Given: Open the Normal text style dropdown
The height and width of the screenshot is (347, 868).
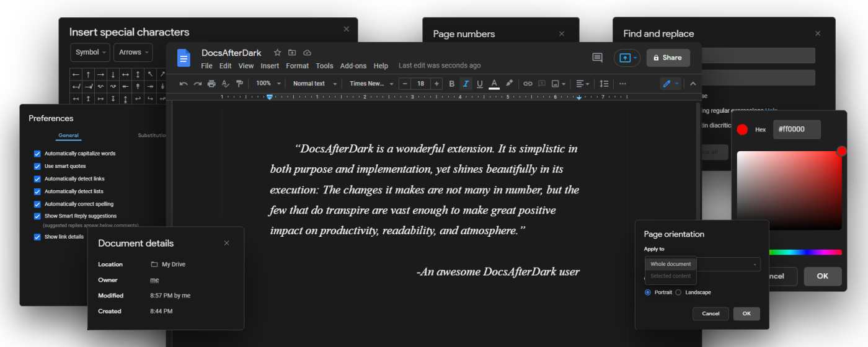Looking at the screenshot, I should coord(314,84).
